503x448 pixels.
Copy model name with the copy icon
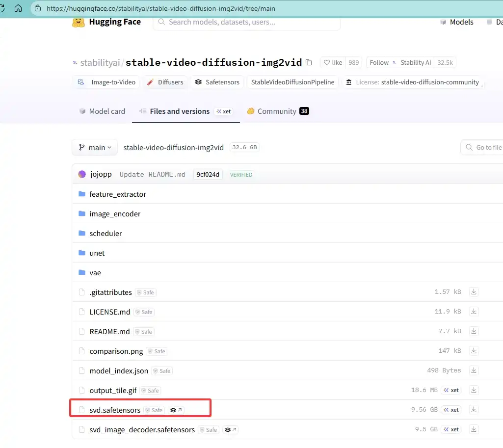pos(309,62)
